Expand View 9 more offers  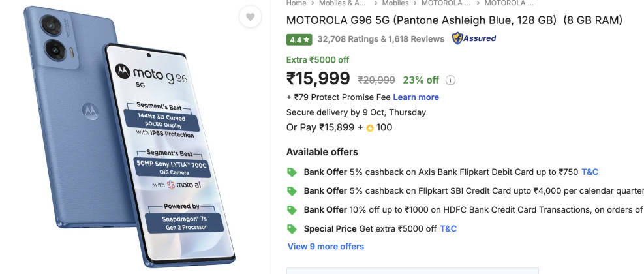pos(326,247)
